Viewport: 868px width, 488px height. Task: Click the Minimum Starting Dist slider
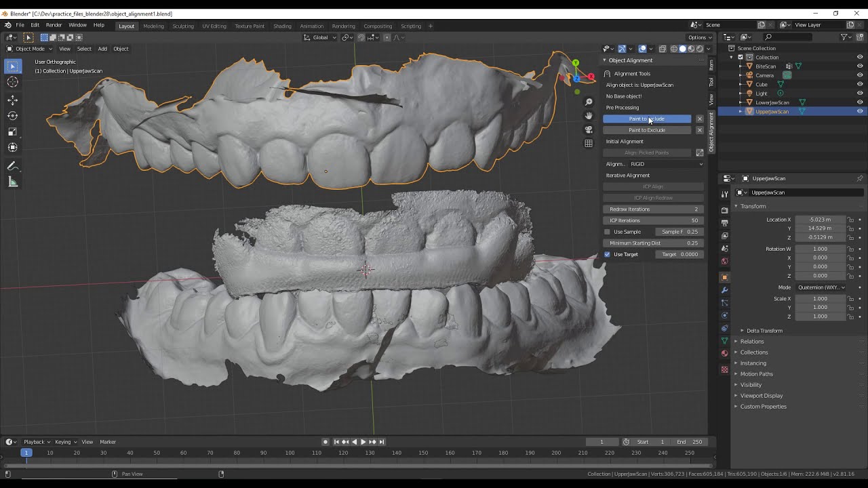[654, 243]
